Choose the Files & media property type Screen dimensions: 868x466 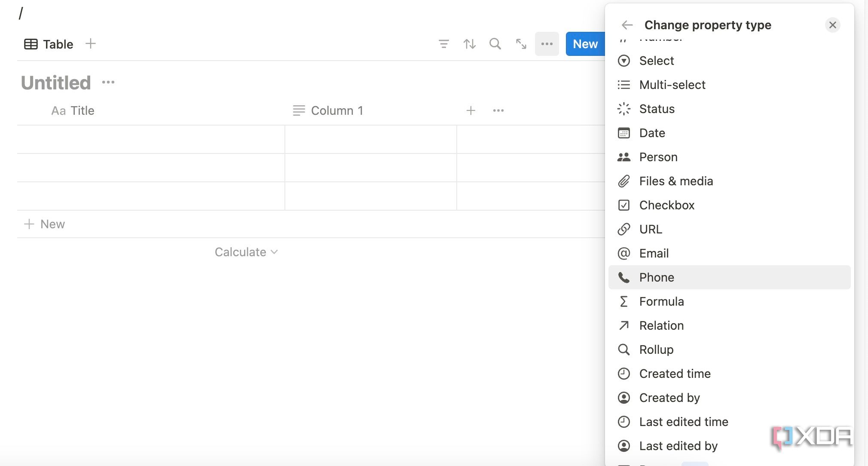click(729, 181)
